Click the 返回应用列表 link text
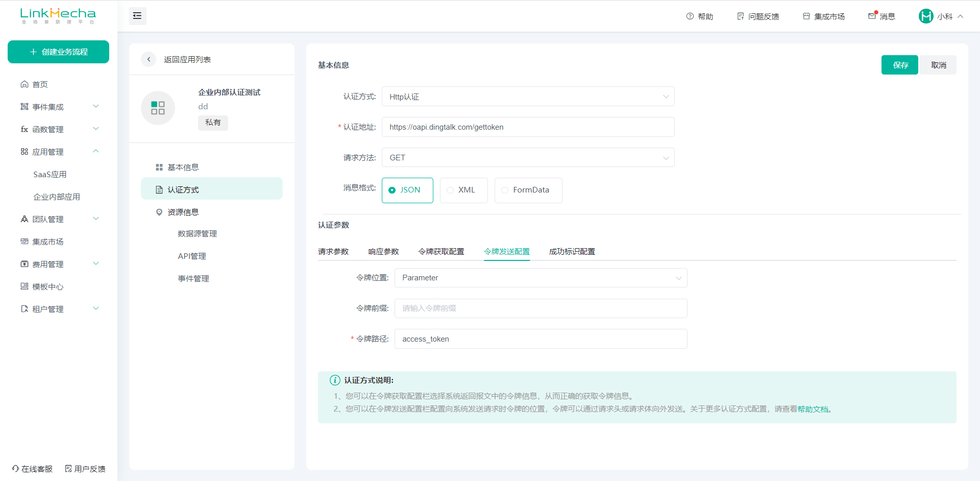 click(187, 60)
